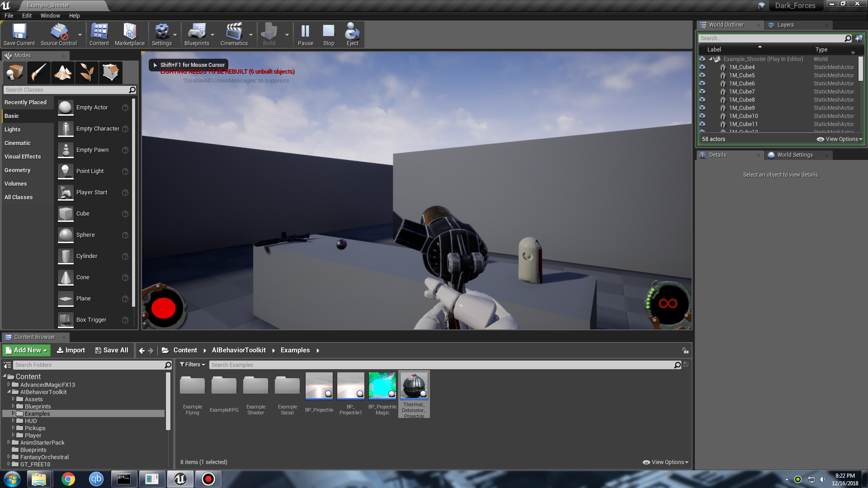Click the Foliage tool icon
Viewport: 868px width, 488px height.
86,72
